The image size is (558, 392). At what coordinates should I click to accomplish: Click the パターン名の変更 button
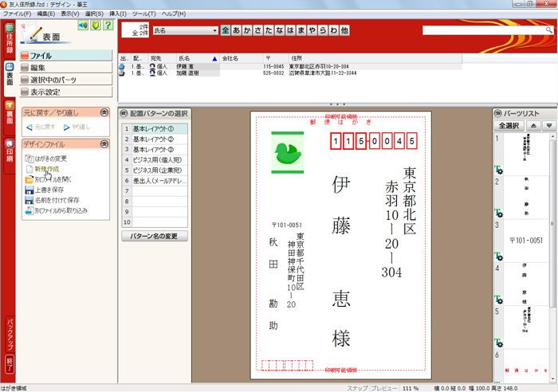coord(155,237)
